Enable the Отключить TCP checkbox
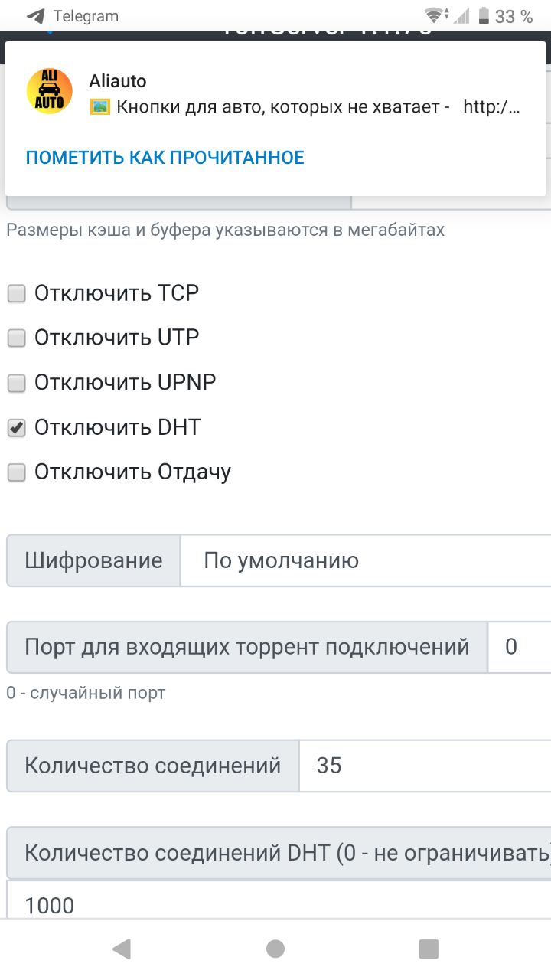The height and width of the screenshot is (980, 551). (16, 293)
